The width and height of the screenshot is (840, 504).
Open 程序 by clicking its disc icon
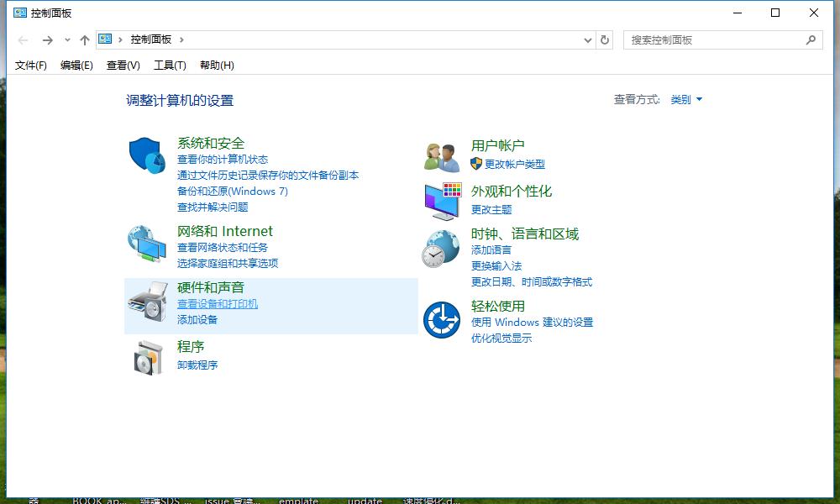coord(146,356)
